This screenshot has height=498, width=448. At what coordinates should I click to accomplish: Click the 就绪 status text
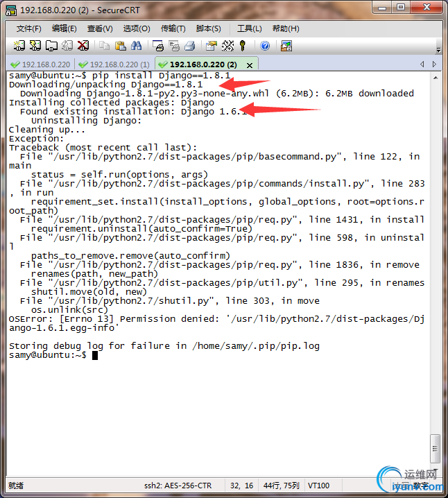point(16,486)
